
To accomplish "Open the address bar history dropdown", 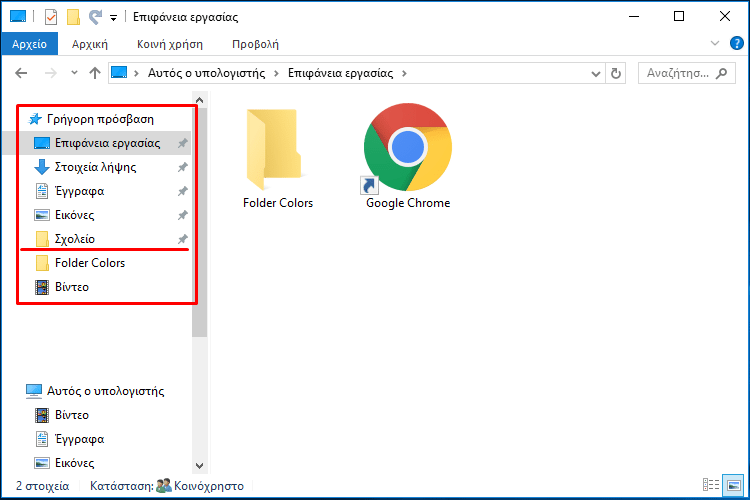I will coord(596,74).
